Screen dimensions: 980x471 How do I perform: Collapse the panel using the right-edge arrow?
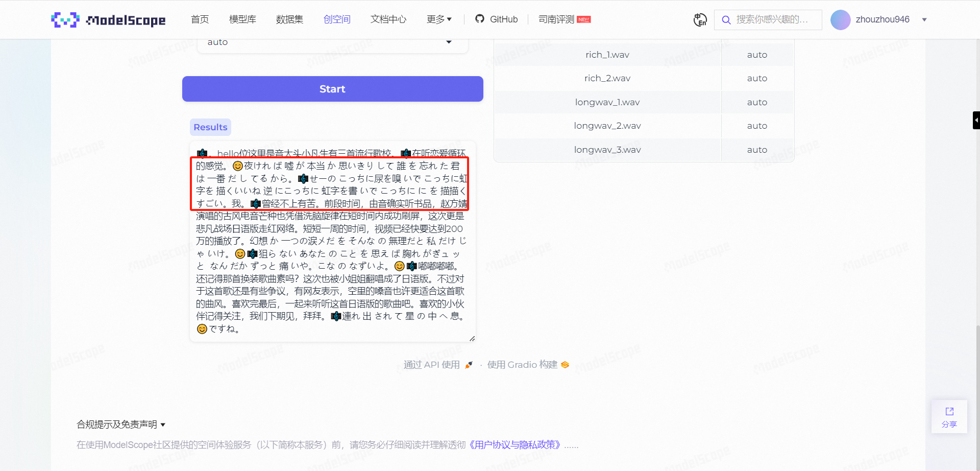975,120
